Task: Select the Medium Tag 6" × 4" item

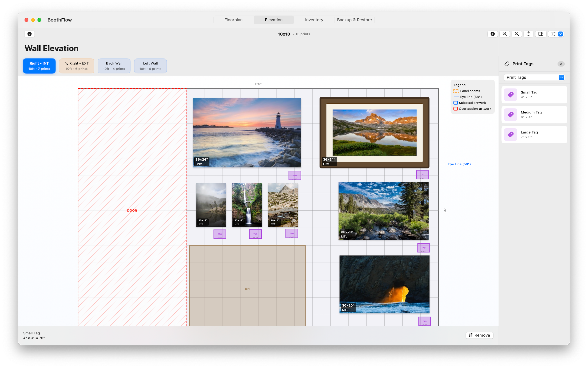Action: coord(534,115)
